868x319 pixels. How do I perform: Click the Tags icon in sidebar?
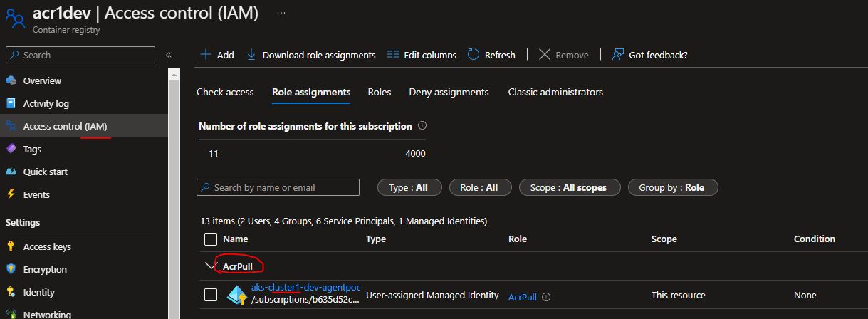11,149
